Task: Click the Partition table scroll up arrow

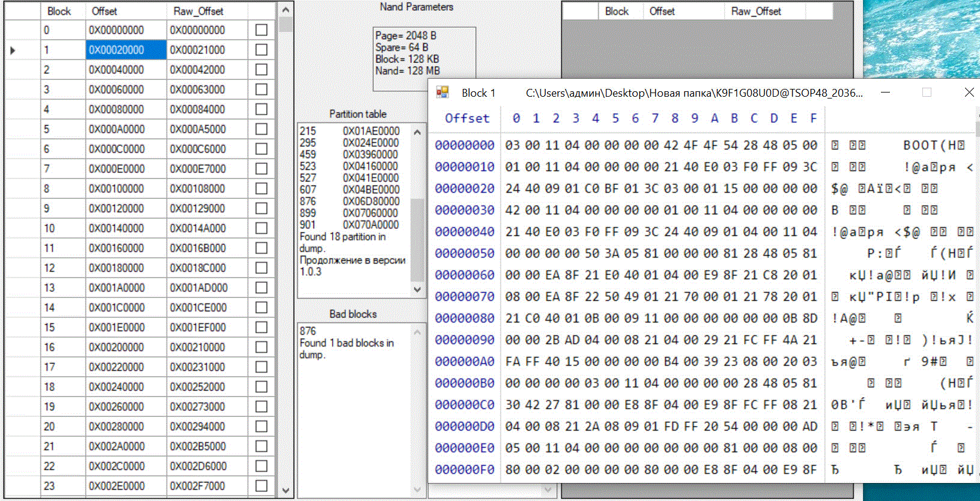Action: pos(417,132)
